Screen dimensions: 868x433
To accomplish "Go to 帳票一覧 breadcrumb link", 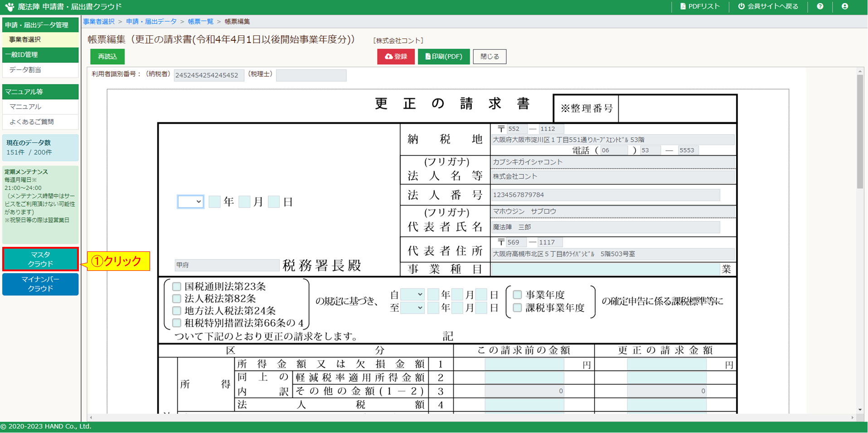I will [x=201, y=22].
